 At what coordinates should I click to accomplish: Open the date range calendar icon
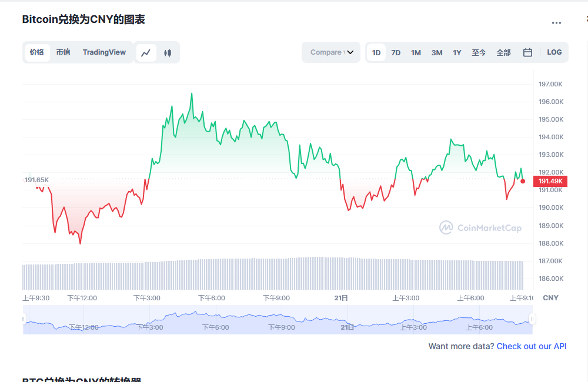527,52
